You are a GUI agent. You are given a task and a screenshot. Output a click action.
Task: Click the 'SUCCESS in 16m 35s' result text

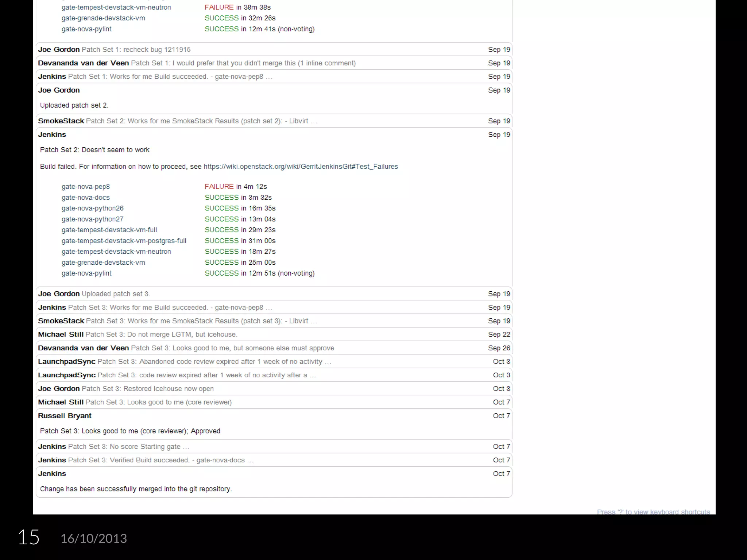pos(240,208)
